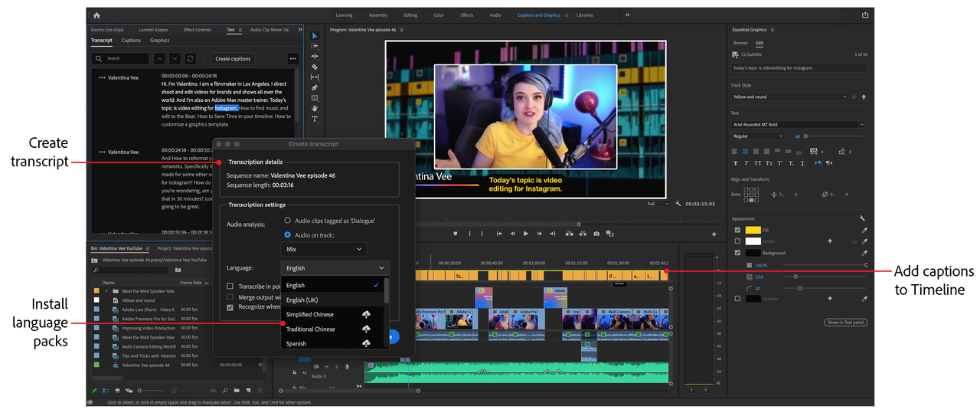The width and height of the screenshot is (980, 416).
Task: Select the Rectangle tool
Action: pos(314,98)
